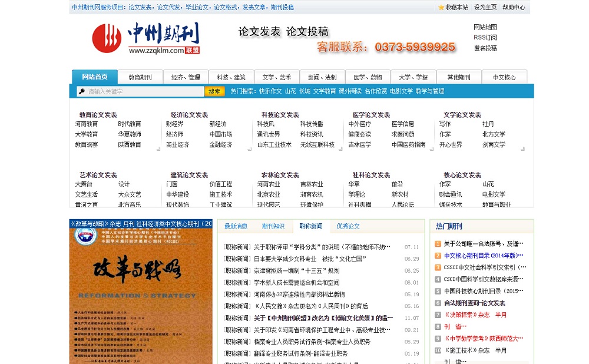
Task: Click rank badge 1 in 热门期刊
Action: coord(438,244)
